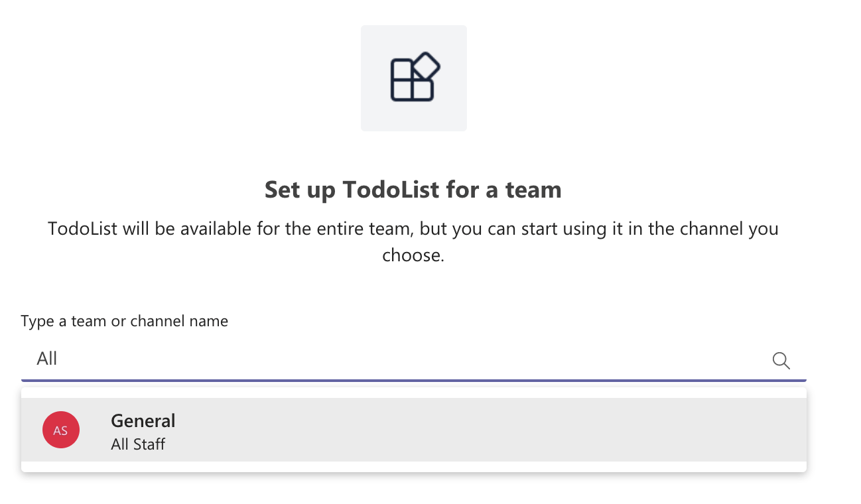Screen dimensions: 861x504
Task: Click the 'Set up TodoList for a team' heading
Action: (413, 190)
